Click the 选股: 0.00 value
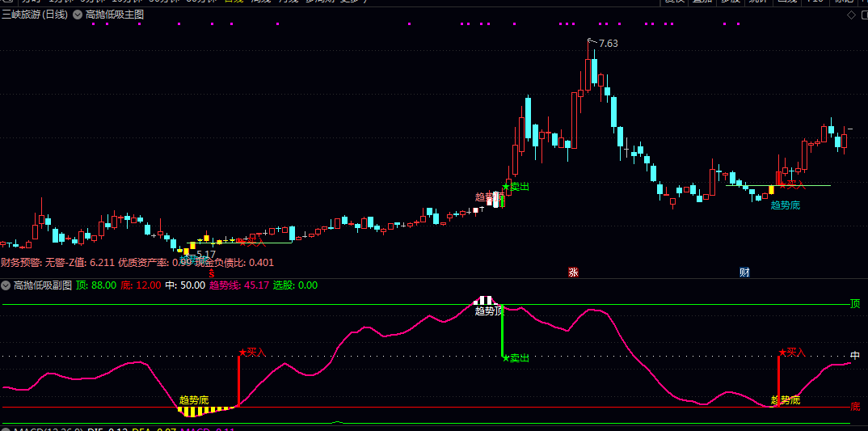Screen dimensions: 868x431 click(295, 286)
